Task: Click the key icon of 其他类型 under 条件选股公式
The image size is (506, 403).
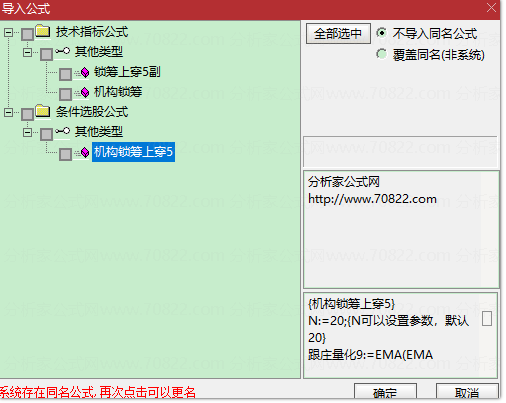Action: point(63,131)
